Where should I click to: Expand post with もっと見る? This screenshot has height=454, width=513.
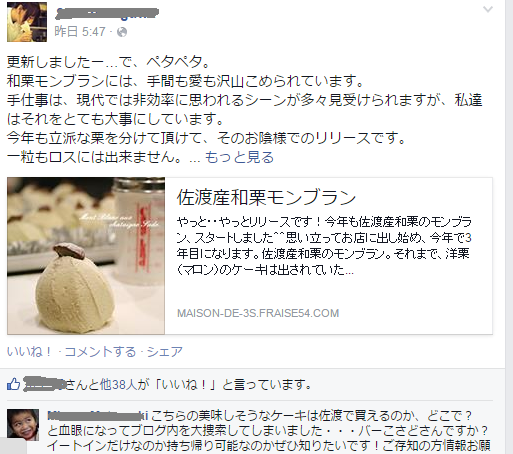pyautogui.click(x=239, y=157)
